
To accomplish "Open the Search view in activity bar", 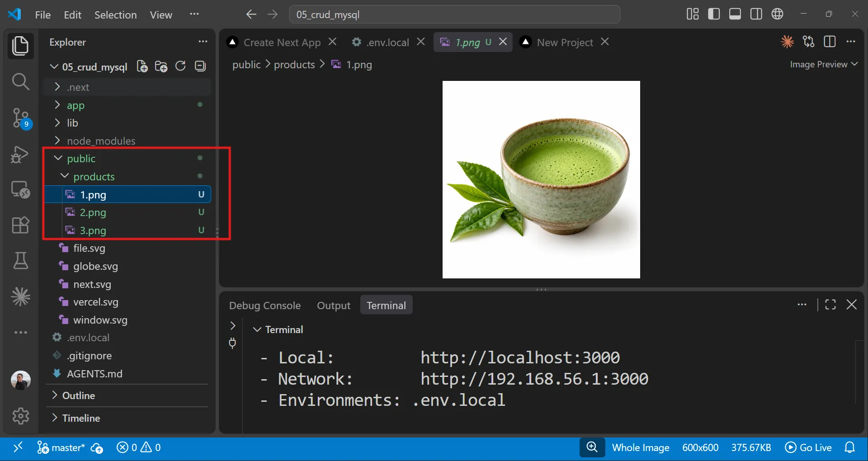I will [20, 82].
